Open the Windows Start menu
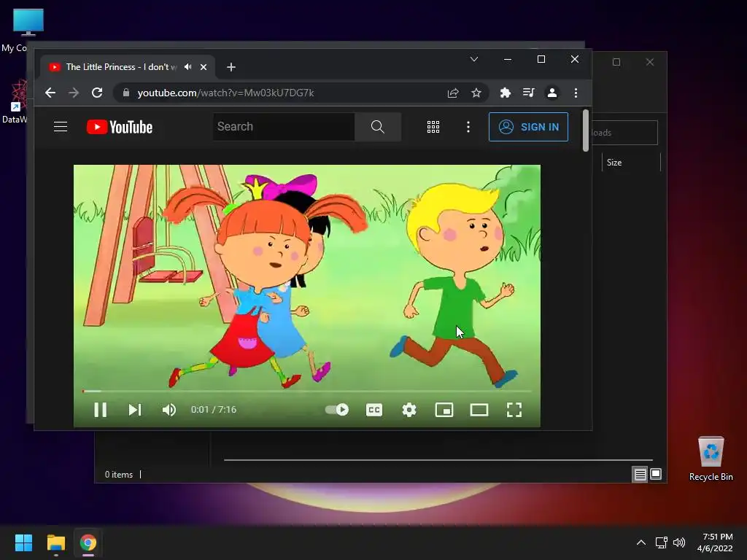The image size is (747, 560). coord(23,542)
